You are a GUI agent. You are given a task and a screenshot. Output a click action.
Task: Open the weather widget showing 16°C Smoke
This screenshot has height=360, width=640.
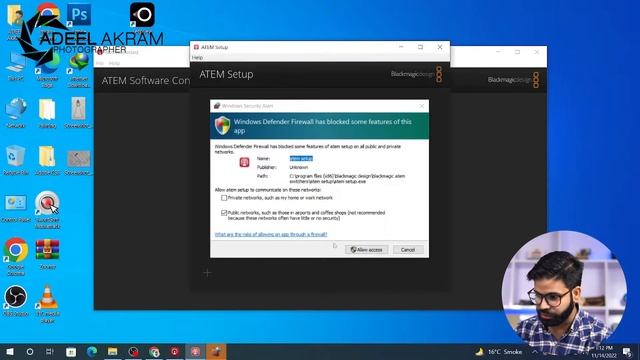pyautogui.click(x=499, y=351)
